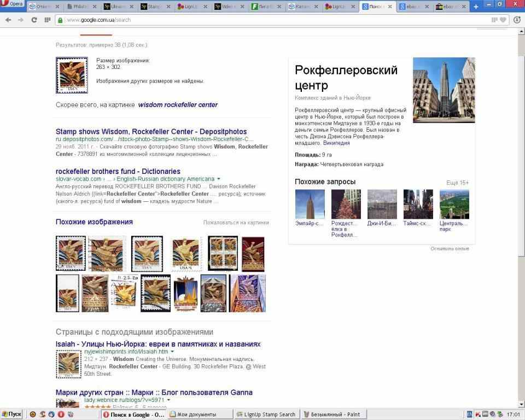Click the round icon right of address bar
The image size is (525, 420).
[517, 20]
